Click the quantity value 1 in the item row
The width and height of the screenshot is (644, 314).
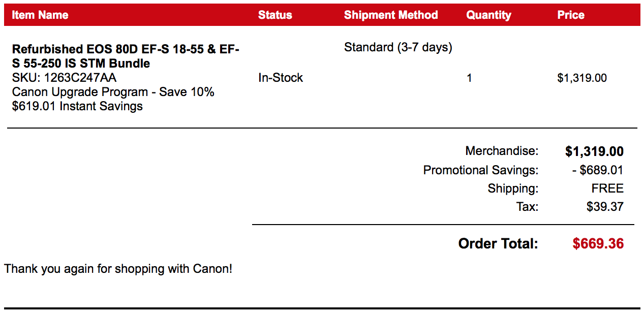pos(469,78)
